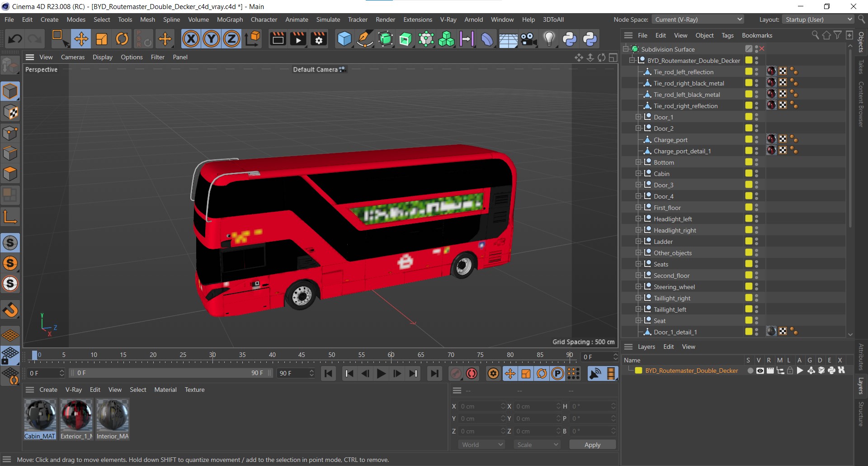Enable Axis mode L icon
The image size is (868, 466).
click(x=10, y=217)
